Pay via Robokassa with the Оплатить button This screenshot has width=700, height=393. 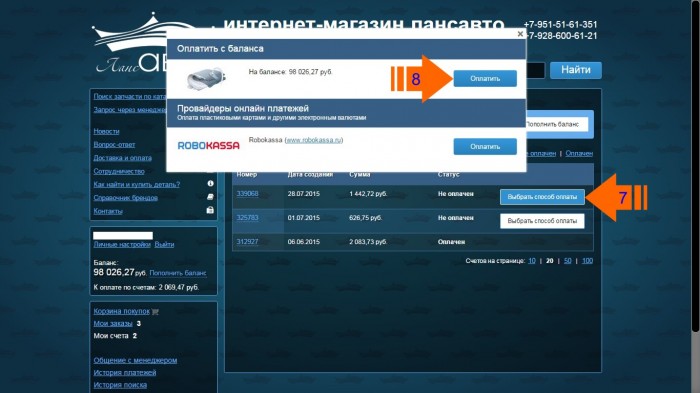pos(485,146)
